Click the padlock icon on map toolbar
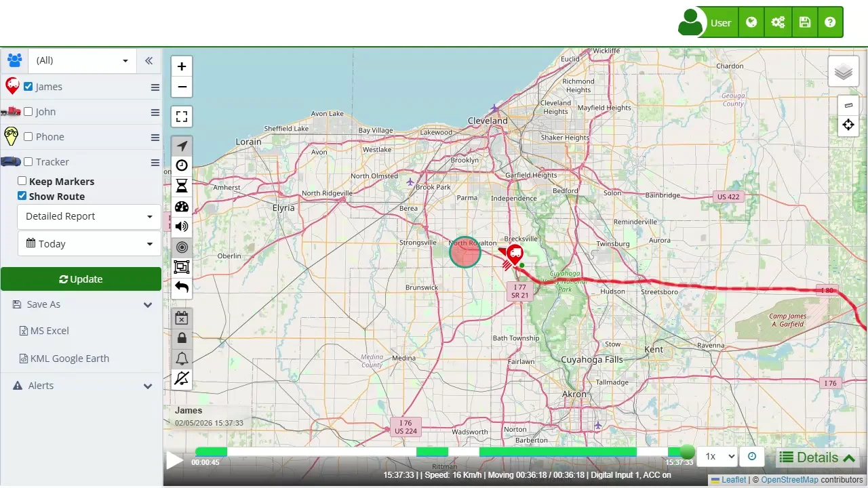The width and height of the screenshot is (868, 488). click(x=182, y=338)
